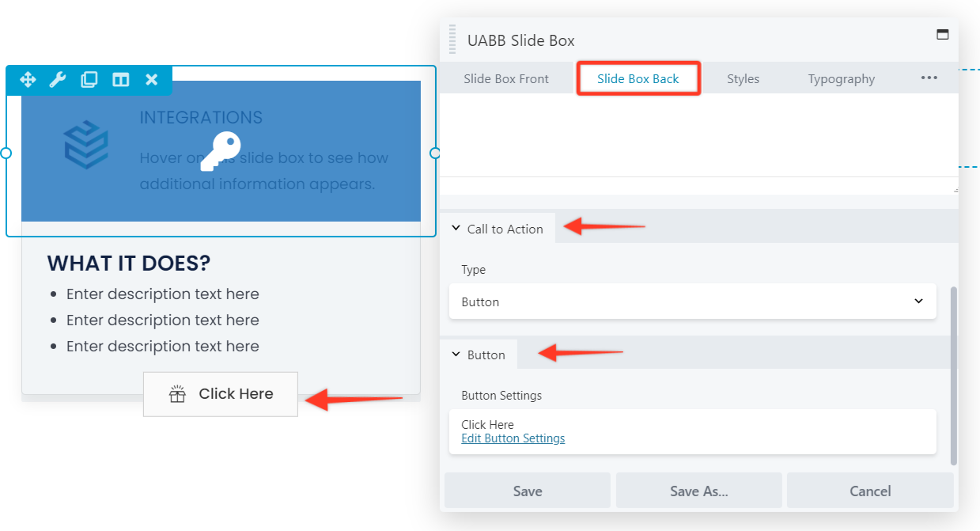
Task: Select the move tool on the slide box
Action: [27, 80]
